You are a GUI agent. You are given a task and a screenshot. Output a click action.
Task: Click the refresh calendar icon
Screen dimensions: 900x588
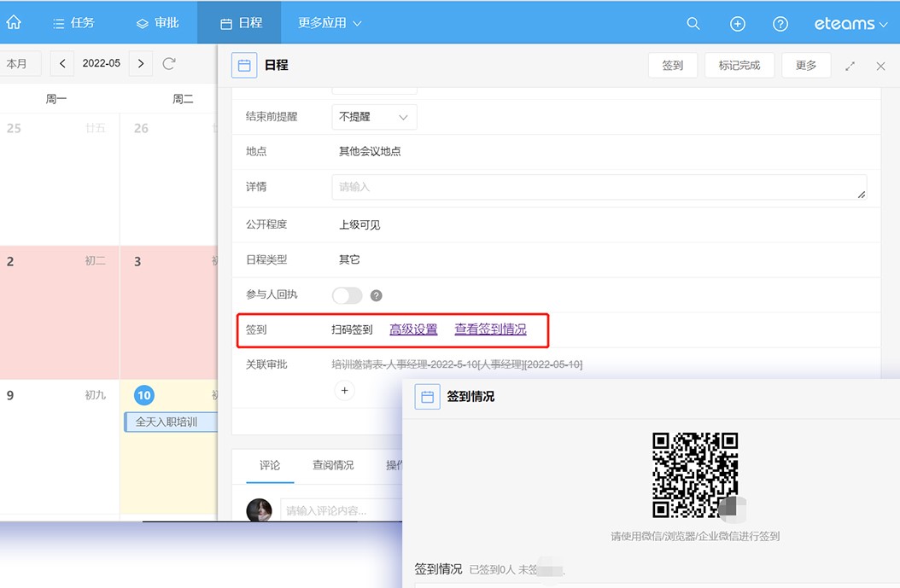169,63
